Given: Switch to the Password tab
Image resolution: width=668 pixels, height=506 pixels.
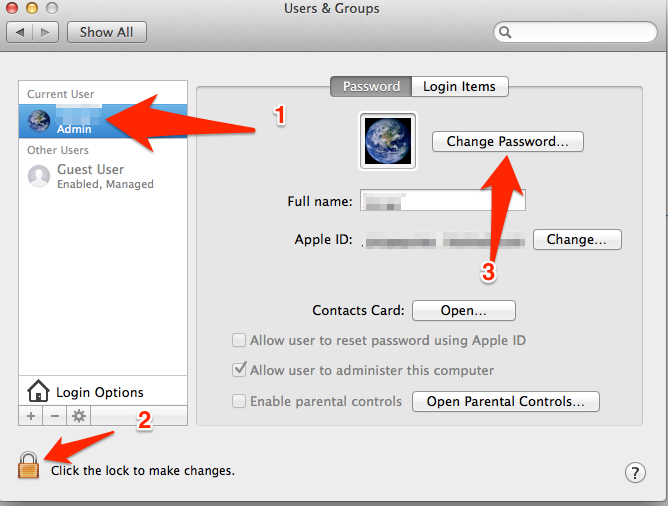Looking at the screenshot, I should click(x=371, y=87).
